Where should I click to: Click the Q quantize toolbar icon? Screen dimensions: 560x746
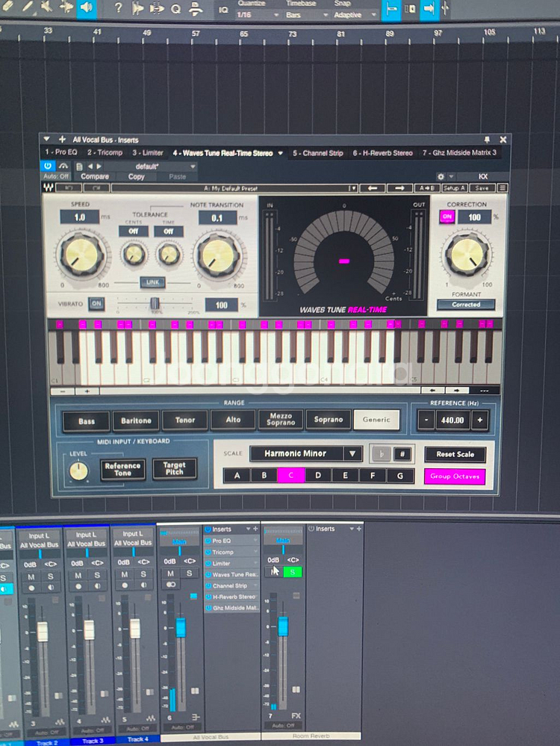click(175, 9)
